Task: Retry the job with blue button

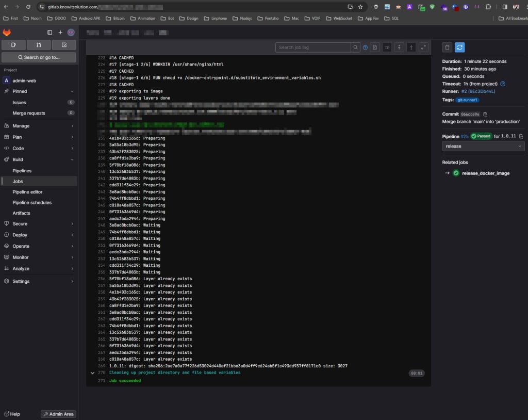Action: pyautogui.click(x=460, y=47)
